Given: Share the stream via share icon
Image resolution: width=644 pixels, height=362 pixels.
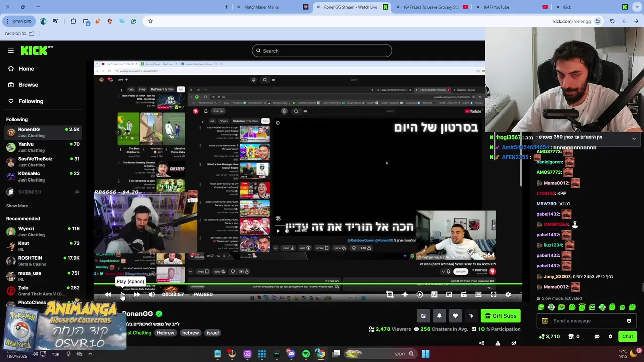Looking at the screenshot, I should coord(481,343).
